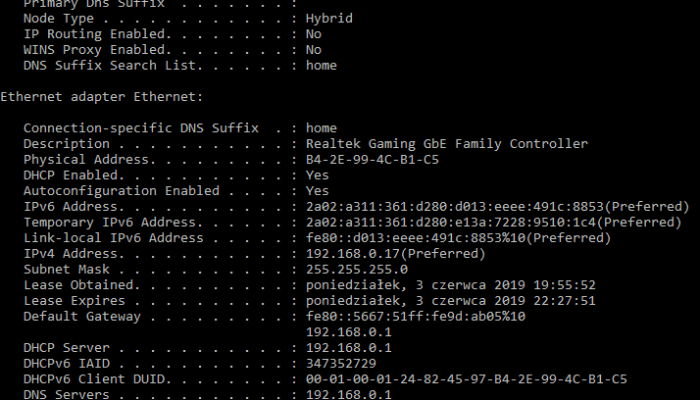Viewport: 700px width, 400px height.
Task: Click the DHCPv6 Client DUID value
Action: click(x=466, y=379)
